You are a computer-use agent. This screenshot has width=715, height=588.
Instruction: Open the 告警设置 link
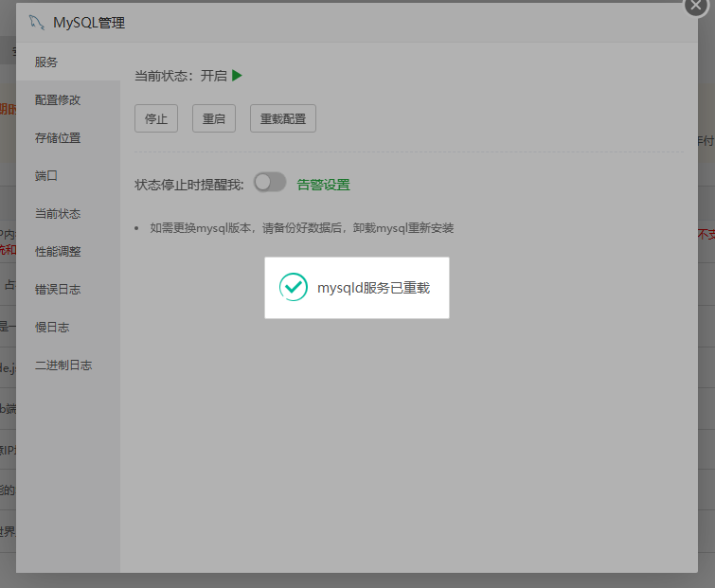[x=323, y=185]
